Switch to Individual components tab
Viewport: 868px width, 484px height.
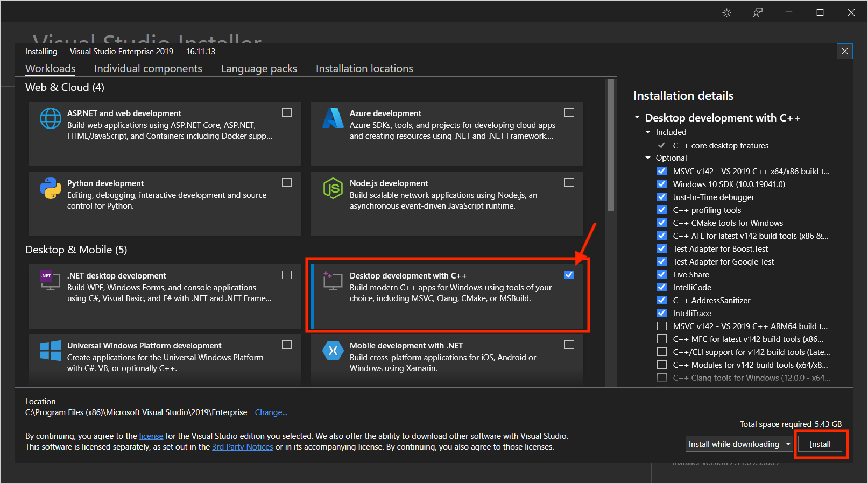tap(148, 68)
